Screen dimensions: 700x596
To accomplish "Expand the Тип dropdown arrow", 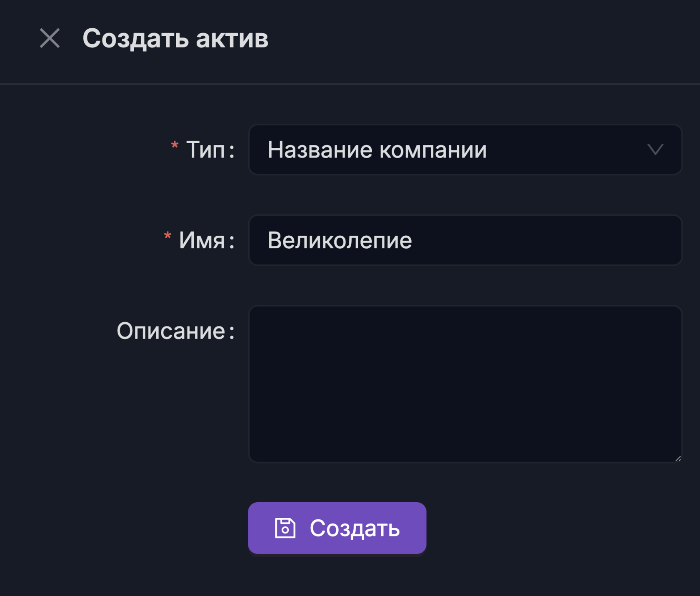I will point(655,150).
